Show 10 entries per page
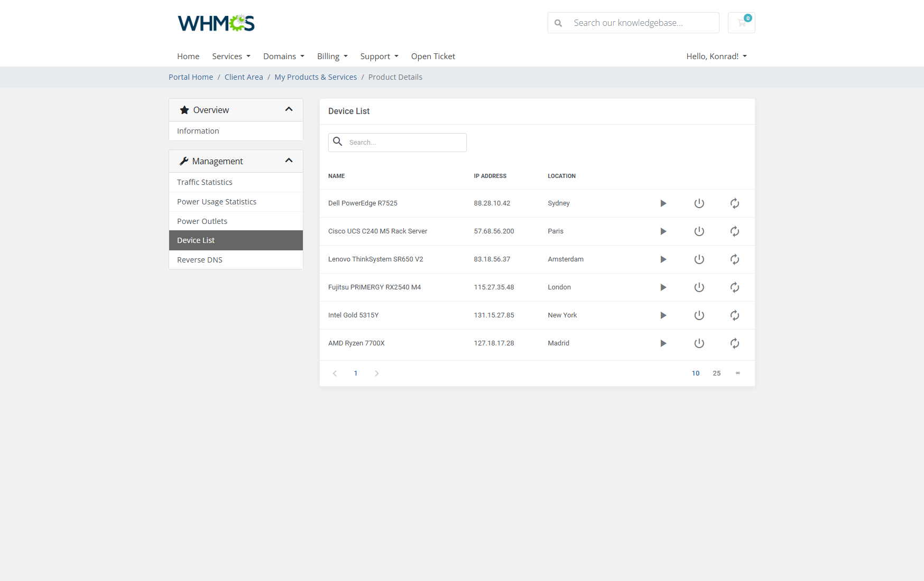 pos(696,373)
